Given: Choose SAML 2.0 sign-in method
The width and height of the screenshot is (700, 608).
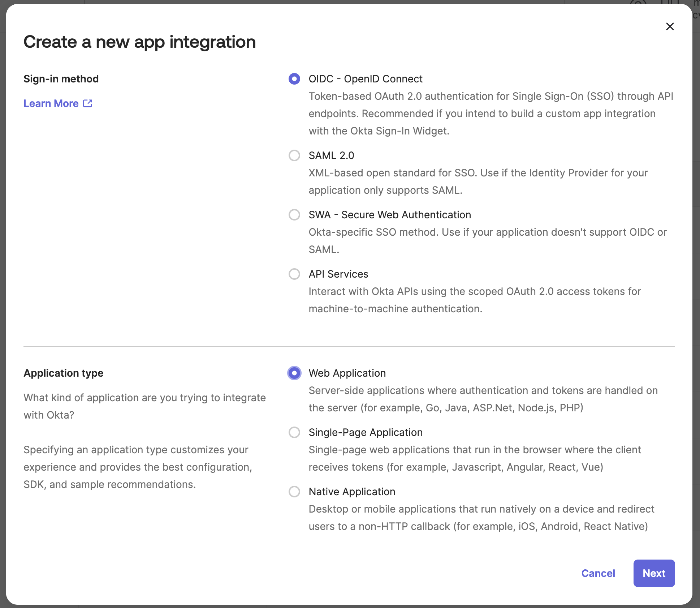Looking at the screenshot, I should tap(294, 155).
